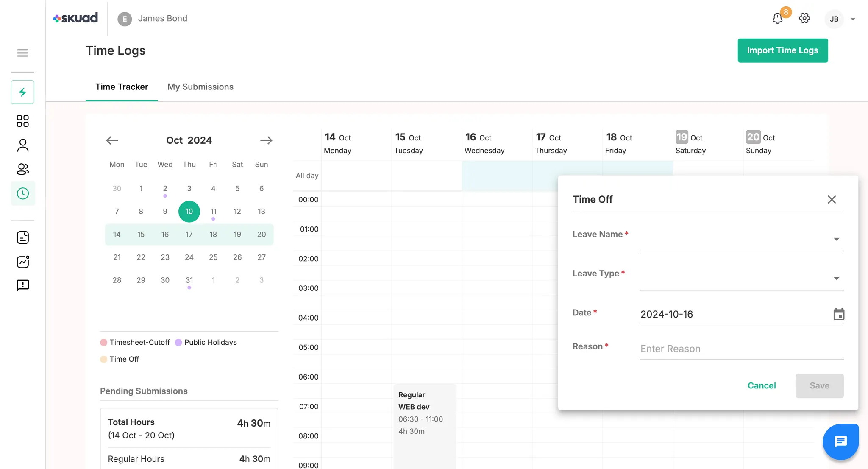Open the settings gear icon
Screen dimensions: 868x469
804,18
